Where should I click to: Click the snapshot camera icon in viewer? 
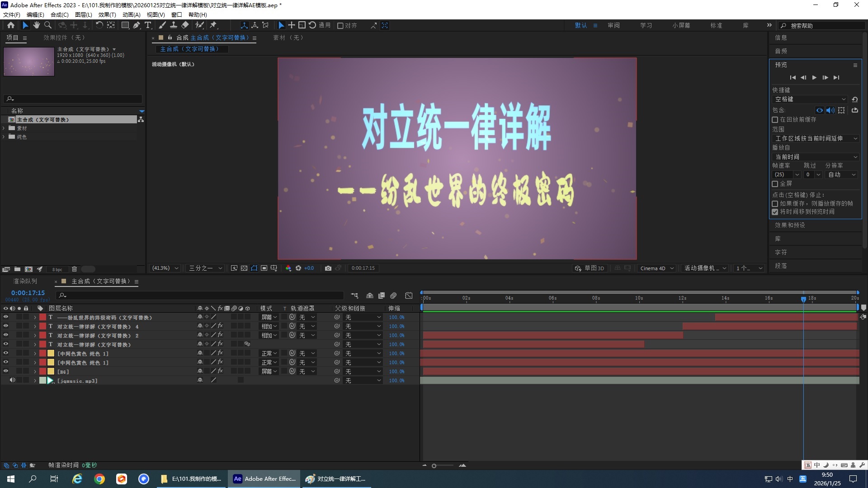tap(328, 268)
